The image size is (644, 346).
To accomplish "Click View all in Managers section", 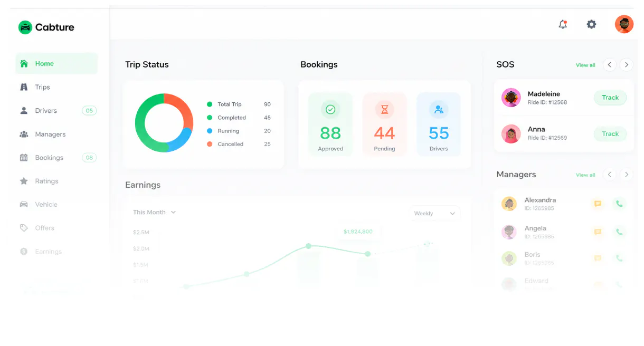I will tap(585, 175).
